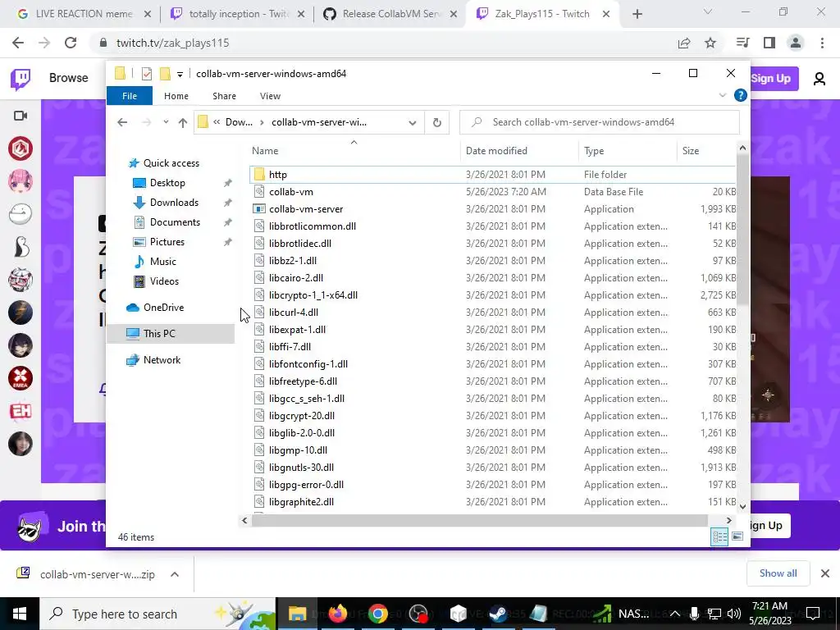Expand the Explorer ribbon chevron
The image size is (840, 630).
click(722, 95)
